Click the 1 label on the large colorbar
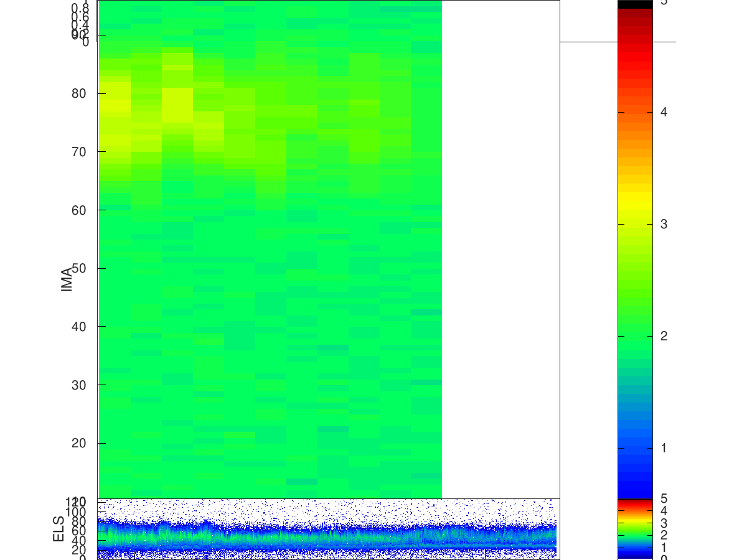 click(664, 448)
